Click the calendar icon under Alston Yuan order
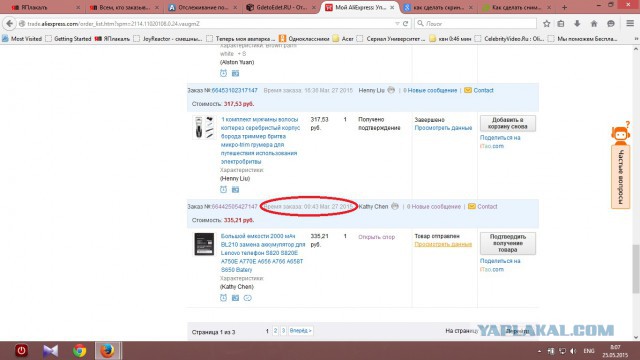Viewport: 640px width, 360px height. coord(236,73)
